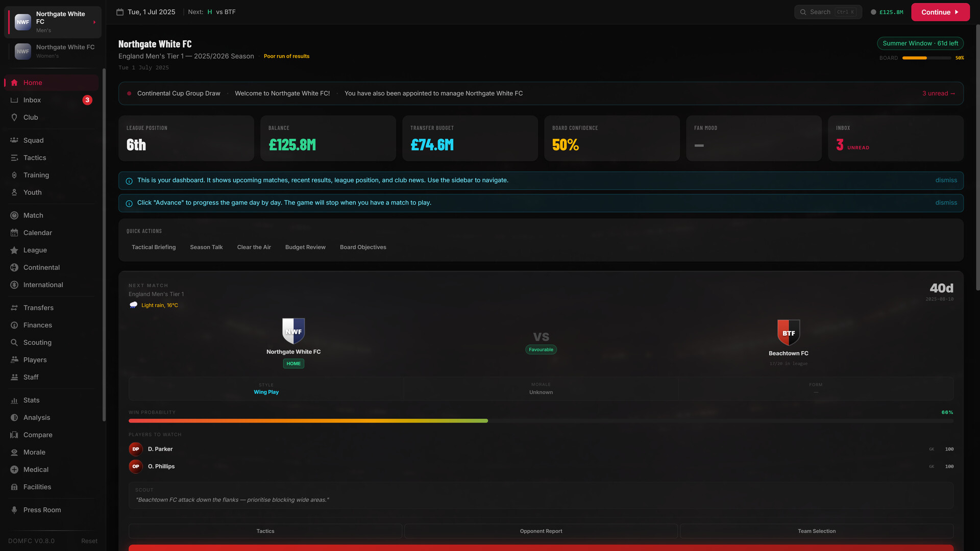Screen dimensions: 980x551
Task: Open the Finances page
Action: point(37,325)
